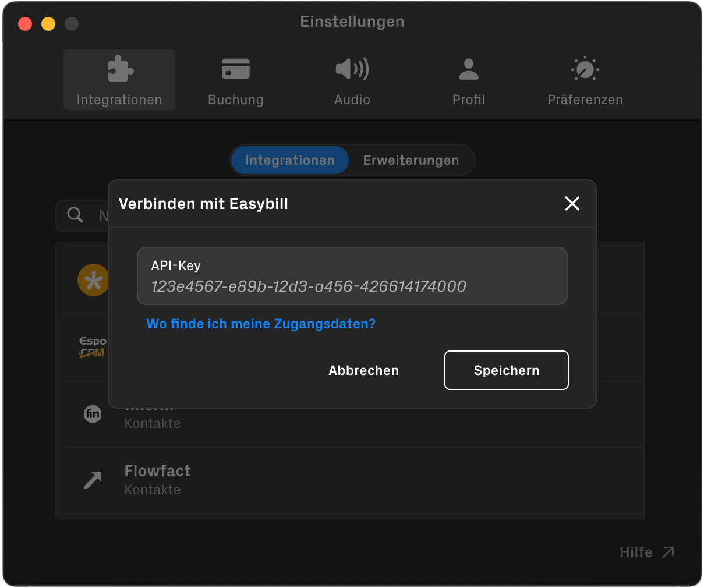Open Profil settings via the person icon
The height and width of the screenshot is (588, 704).
coord(468,68)
